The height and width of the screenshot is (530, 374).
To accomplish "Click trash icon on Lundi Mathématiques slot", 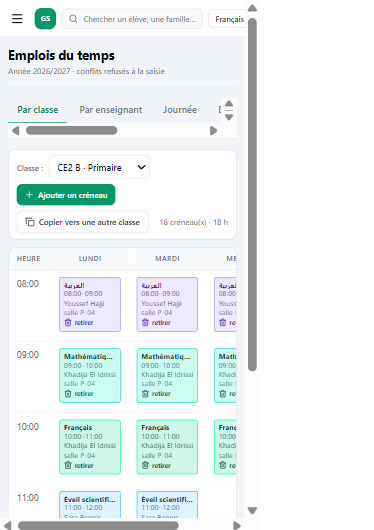I will pos(68,393).
